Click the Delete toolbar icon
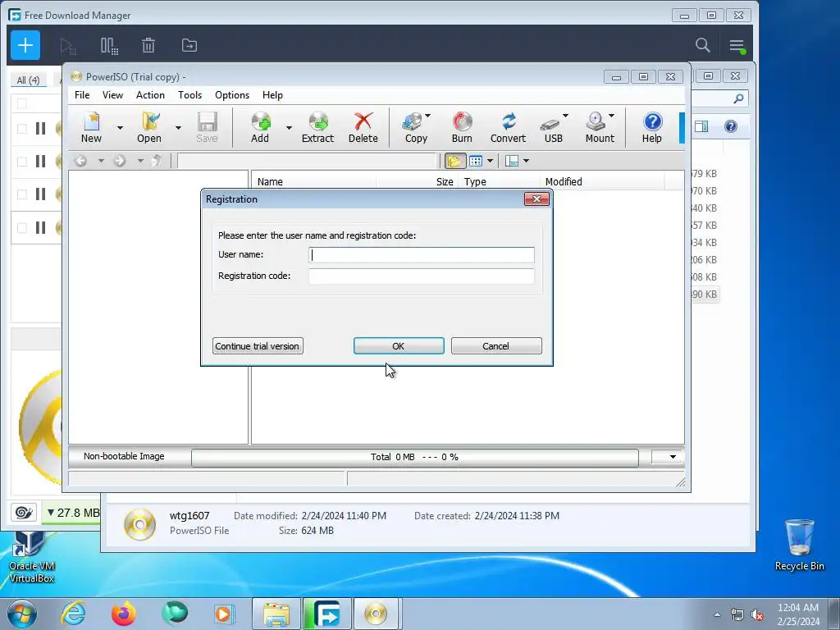 coord(363,127)
